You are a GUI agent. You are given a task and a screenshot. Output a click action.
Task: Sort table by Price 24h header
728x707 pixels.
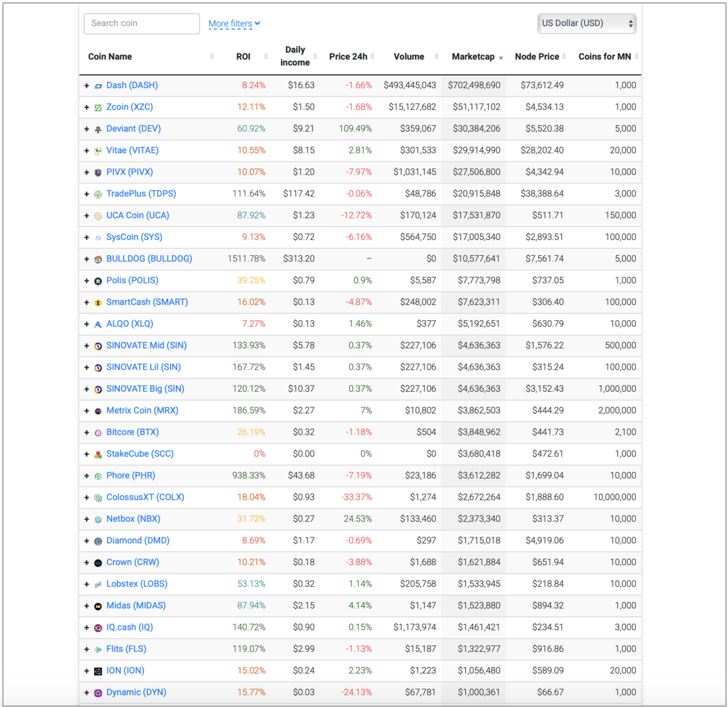348,56
